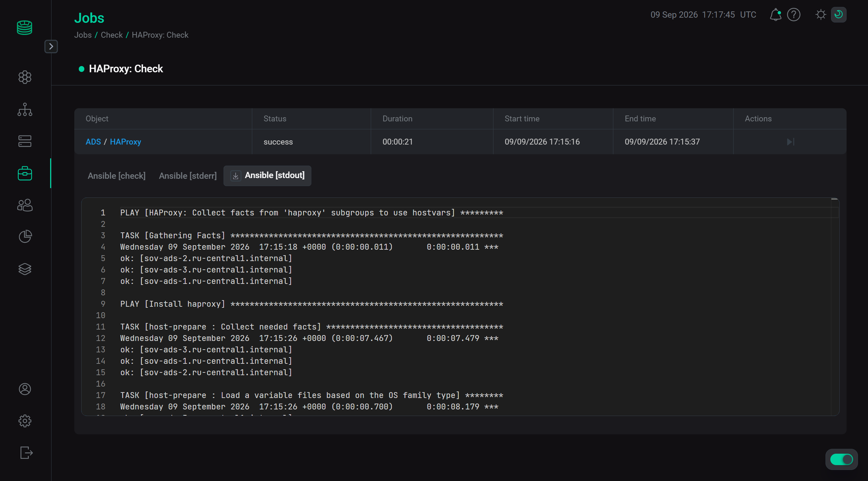
Task: Open the ADS cluster link
Action: [x=93, y=142]
